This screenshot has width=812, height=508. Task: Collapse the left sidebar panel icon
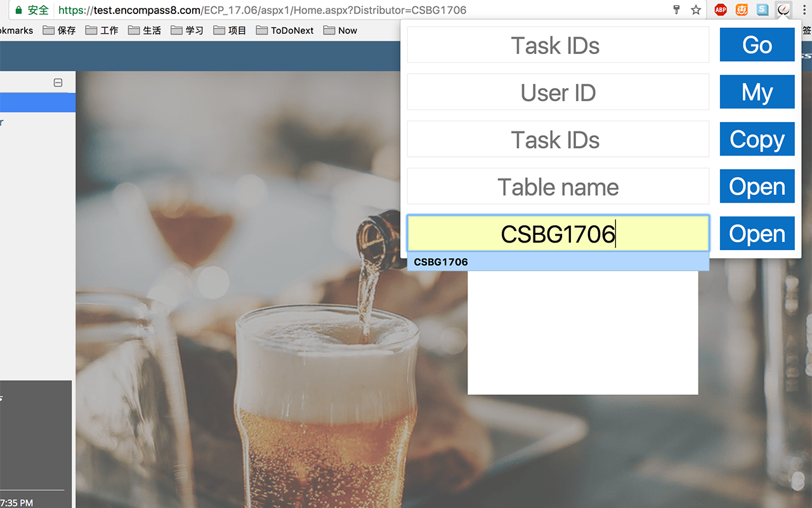(58, 83)
